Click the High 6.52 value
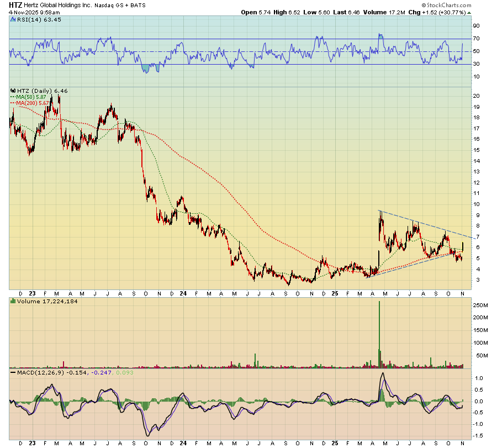Viewport: 497px width, 448px height. 287,12
